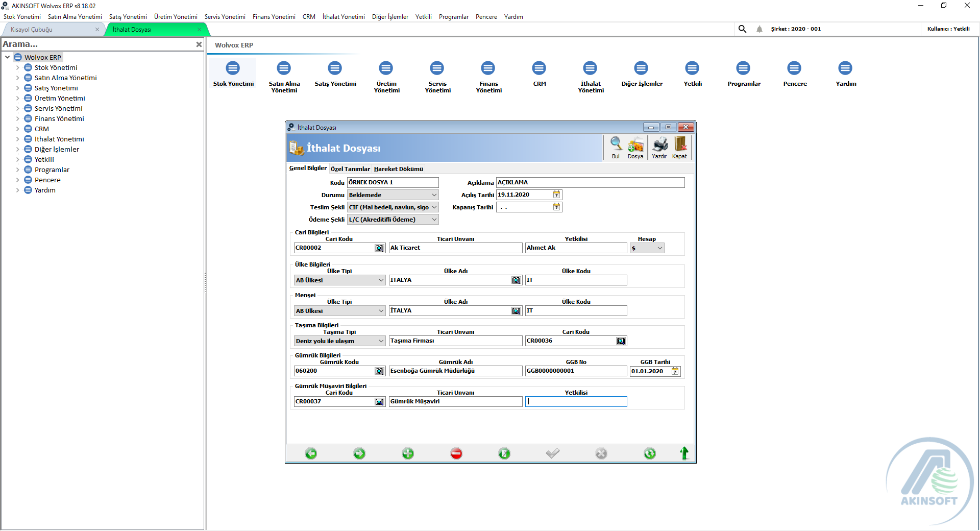Screen dimensions: 980x531
Task: Click the Kapat door icon
Action: pyautogui.click(x=679, y=148)
